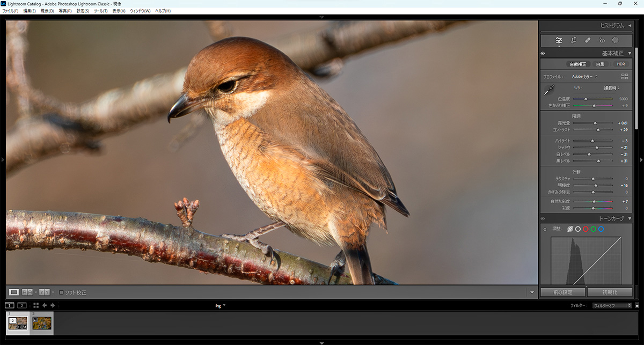This screenshot has width=644, height=345.
Task: Toggle the 基本補正 panel eye visibility
Action: (x=543, y=54)
